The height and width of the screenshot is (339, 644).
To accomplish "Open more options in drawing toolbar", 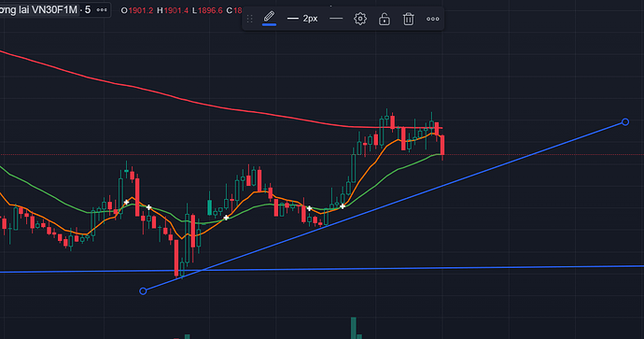I will (x=432, y=19).
